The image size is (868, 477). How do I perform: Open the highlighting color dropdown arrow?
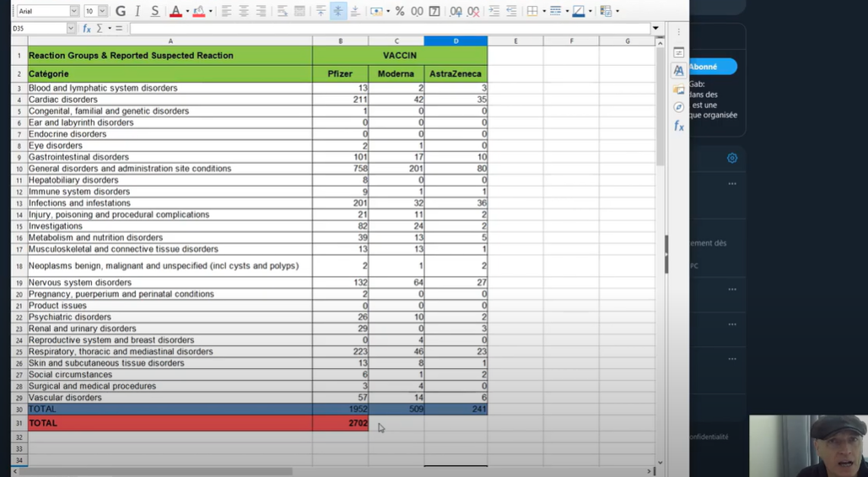[x=210, y=11]
